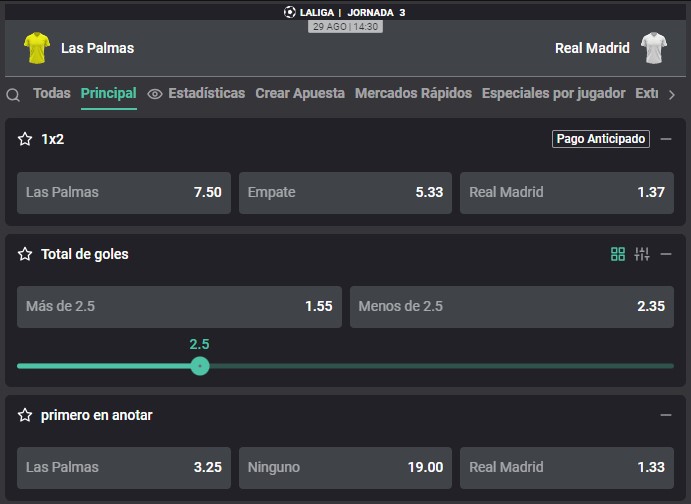Open the Total de goles slider settings icon
691x504 pixels.
(x=642, y=254)
